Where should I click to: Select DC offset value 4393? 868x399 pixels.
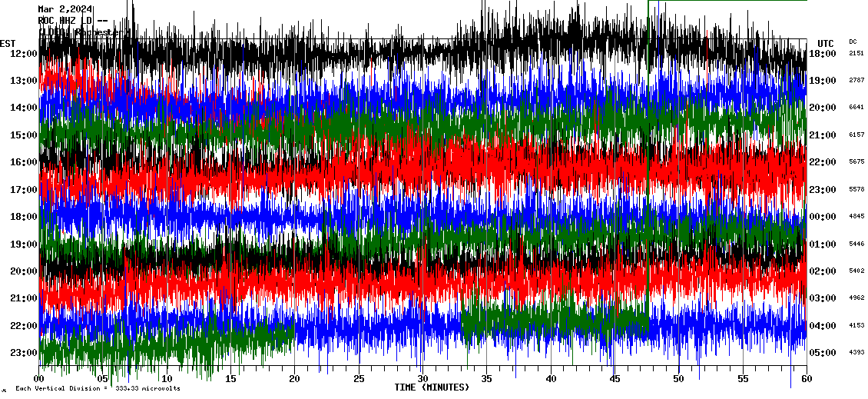click(x=856, y=353)
